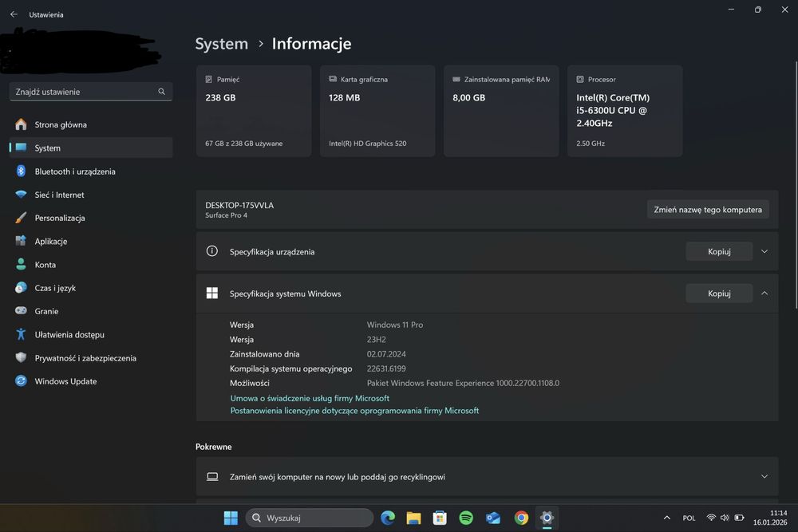This screenshot has height=532, width=798.
Task: Click the battery tray icon
Action: tap(739, 518)
